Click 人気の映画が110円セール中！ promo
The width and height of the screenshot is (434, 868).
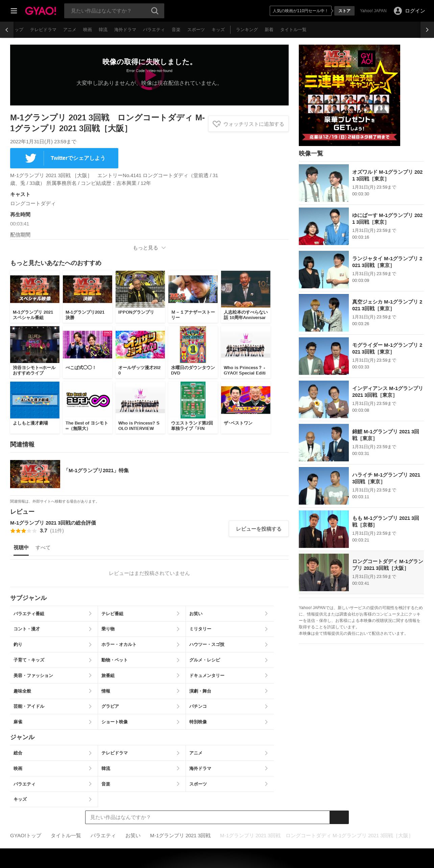(300, 11)
